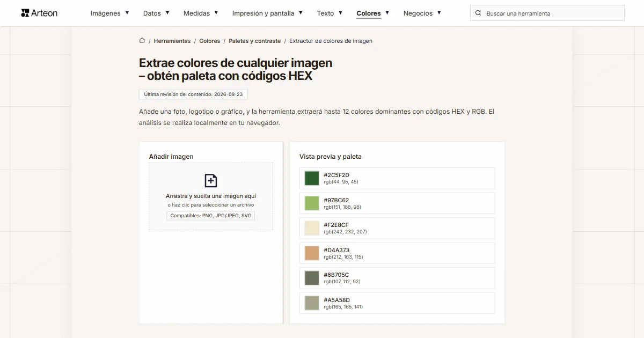Select the #D4A373 tan swatch
Image resolution: width=644 pixels, height=338 pixels.
[x=312, y=253]
